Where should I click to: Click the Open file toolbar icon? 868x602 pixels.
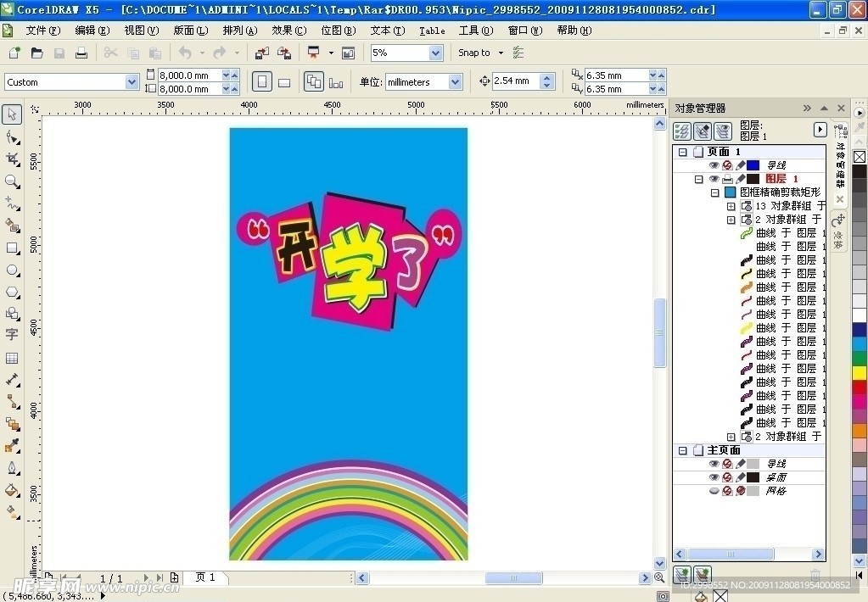[36, 53]
